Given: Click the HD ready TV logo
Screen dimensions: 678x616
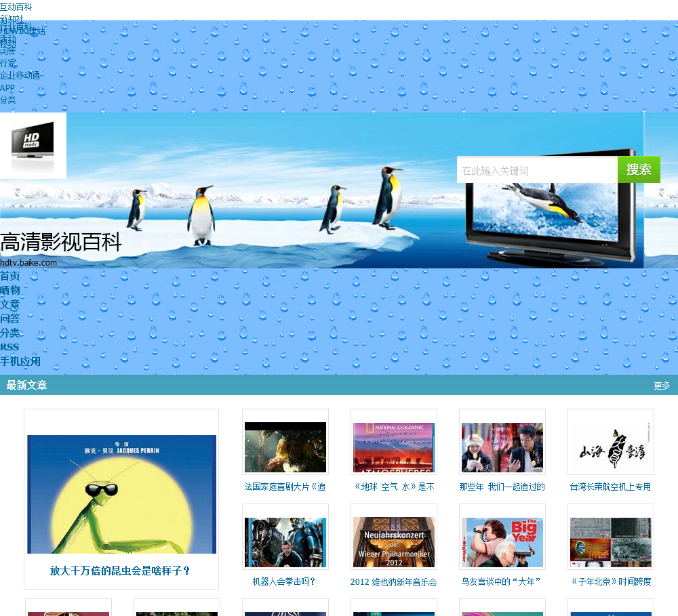Looking at the screenshot, I should (33, 146).
